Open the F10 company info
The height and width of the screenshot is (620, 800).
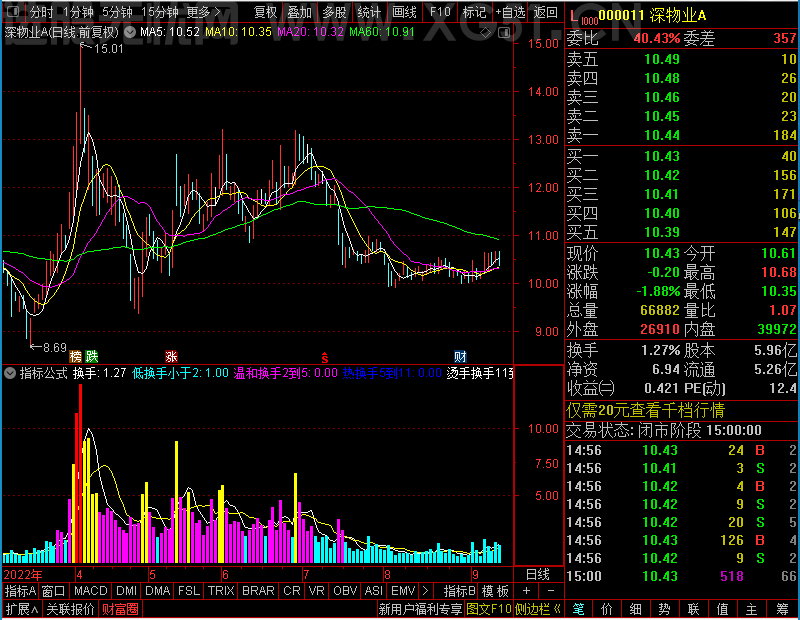439,12
